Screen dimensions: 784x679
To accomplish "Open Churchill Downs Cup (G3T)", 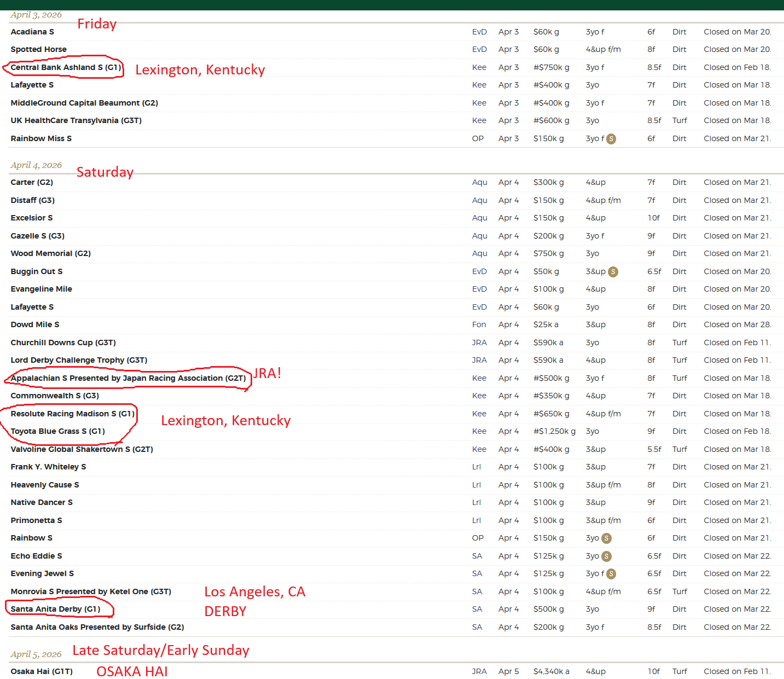I will [63, 343].
